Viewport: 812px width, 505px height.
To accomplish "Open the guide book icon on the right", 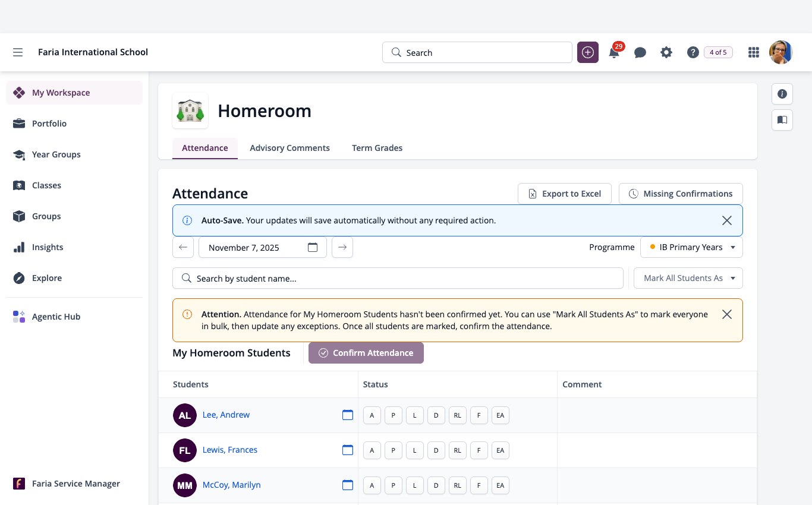I will click(782, 120).
